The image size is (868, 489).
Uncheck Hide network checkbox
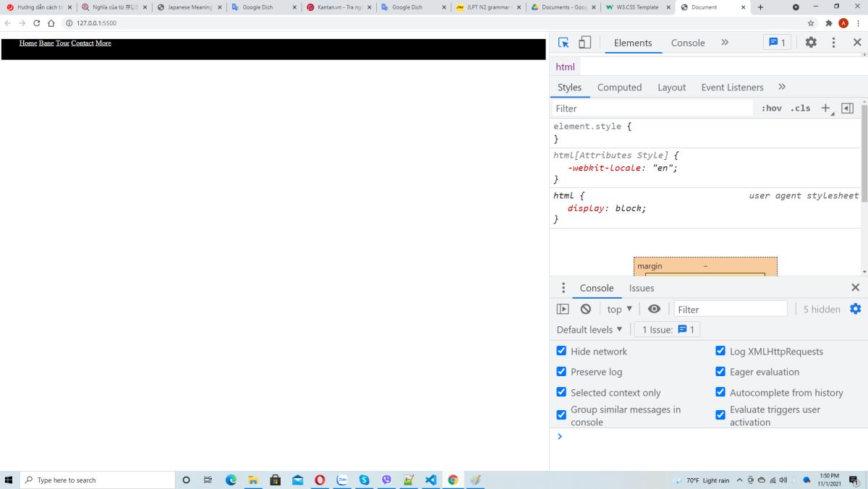[561, 351]
